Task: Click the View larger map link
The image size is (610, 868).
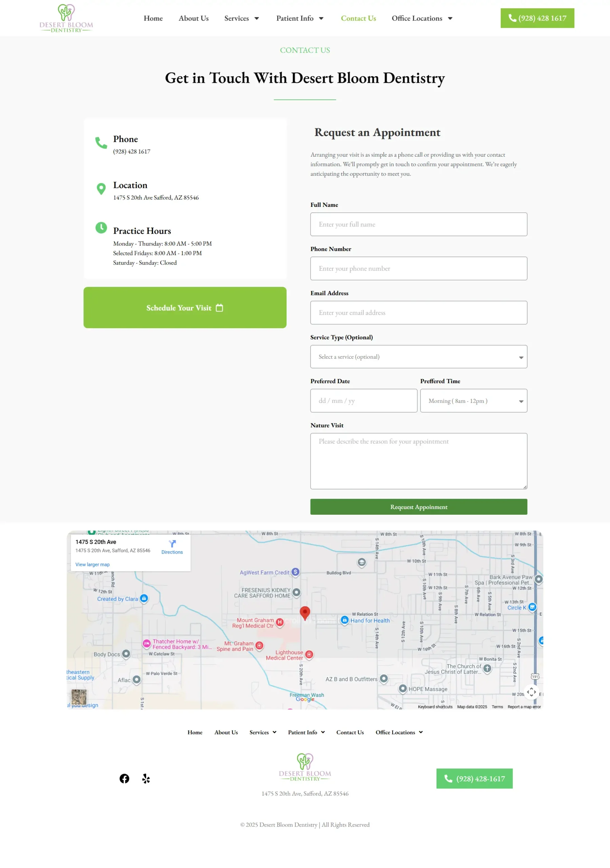Action: (x=92, y=565)
